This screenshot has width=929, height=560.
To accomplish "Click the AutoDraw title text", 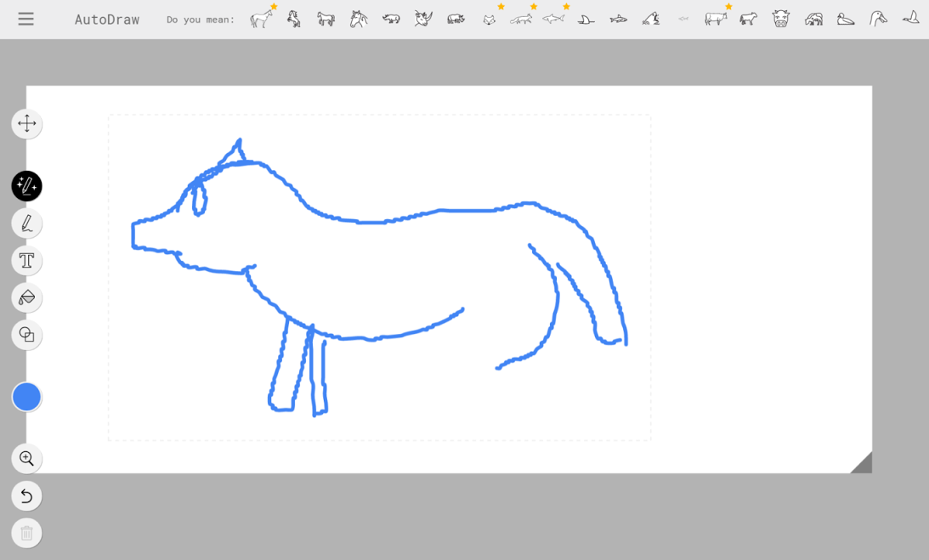I will click(x=107, y=19).
